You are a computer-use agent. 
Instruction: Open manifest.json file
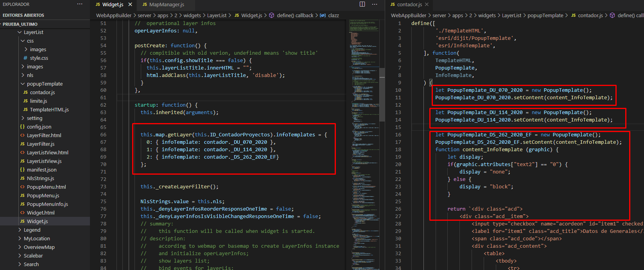(41, 170)
